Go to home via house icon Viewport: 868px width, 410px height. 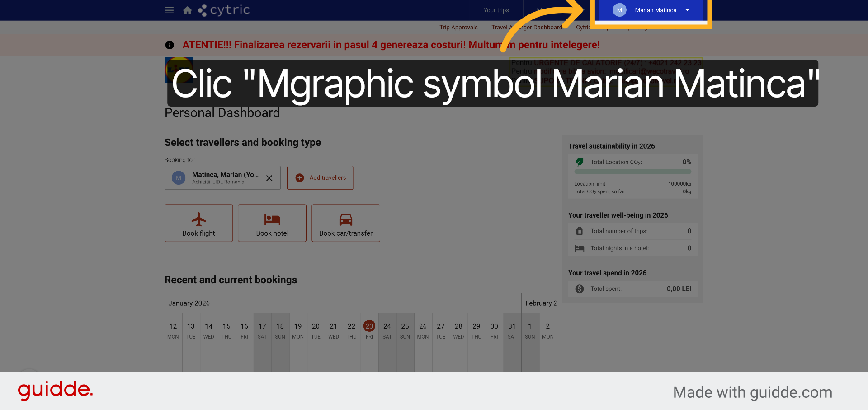(x=187, y=10)
